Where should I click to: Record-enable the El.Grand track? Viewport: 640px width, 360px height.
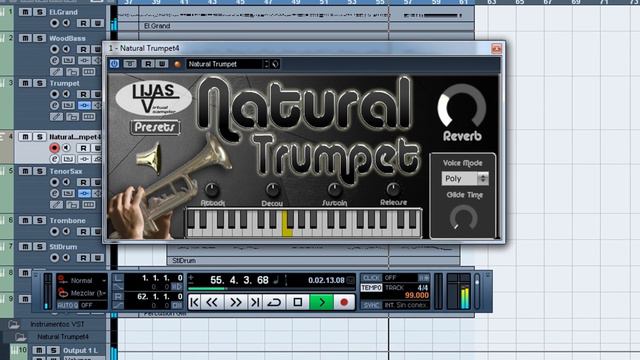(x=54, y=23)
